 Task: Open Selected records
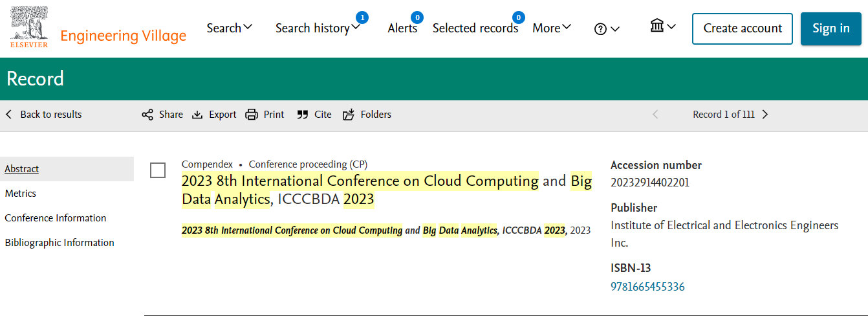475,28
